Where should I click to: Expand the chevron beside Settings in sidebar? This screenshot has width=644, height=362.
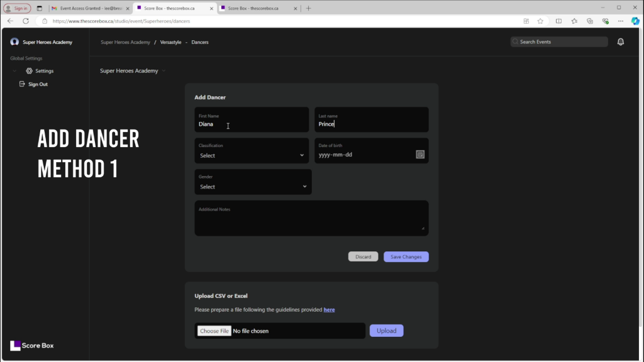click(x=14, y=71)
